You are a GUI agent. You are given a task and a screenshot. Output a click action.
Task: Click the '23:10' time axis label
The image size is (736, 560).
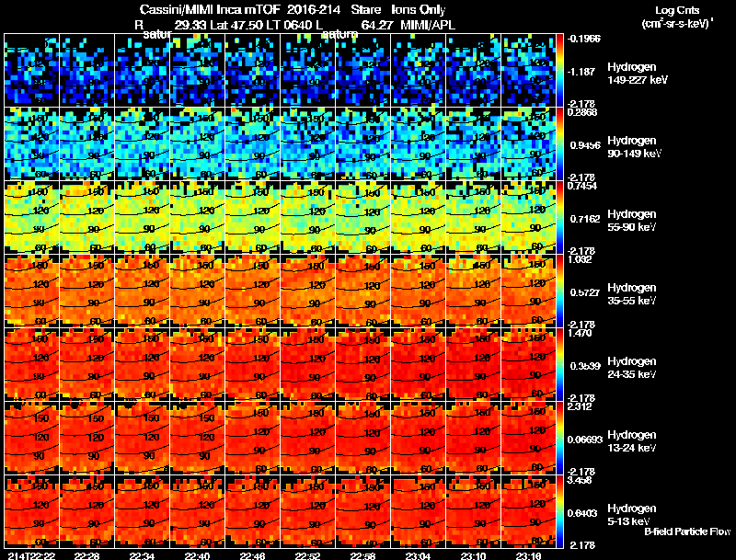tap(474, 555)
